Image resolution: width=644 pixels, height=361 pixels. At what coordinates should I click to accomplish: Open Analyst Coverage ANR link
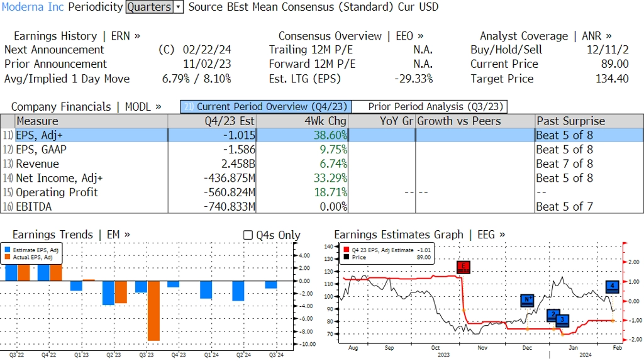coord(545,36)
